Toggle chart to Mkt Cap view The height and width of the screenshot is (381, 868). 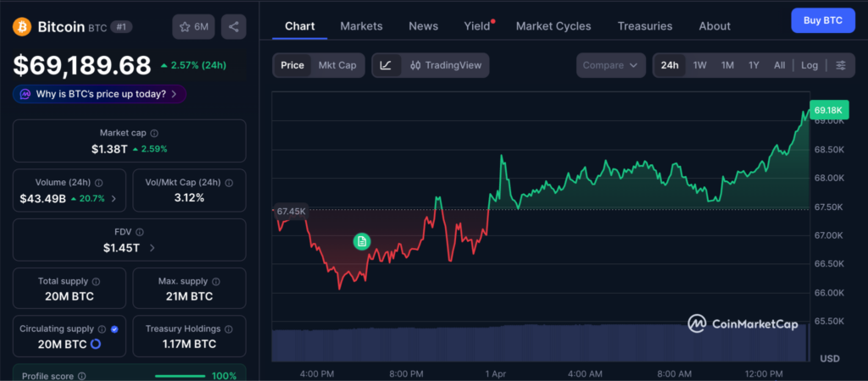(x=337, y=65)
